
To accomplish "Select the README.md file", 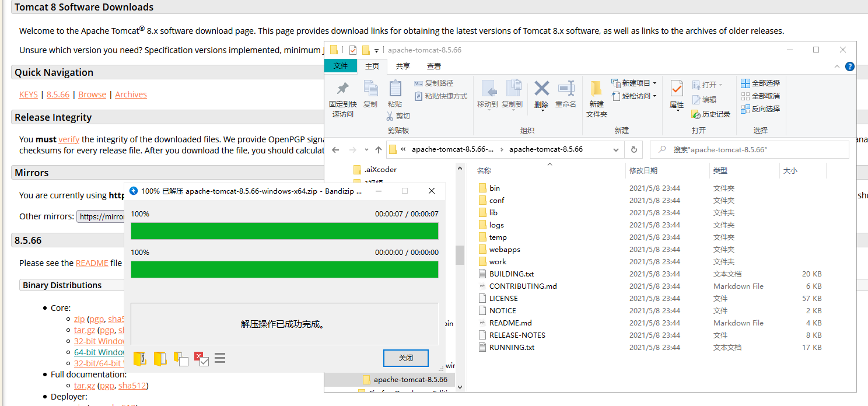I will pos(510,323).
